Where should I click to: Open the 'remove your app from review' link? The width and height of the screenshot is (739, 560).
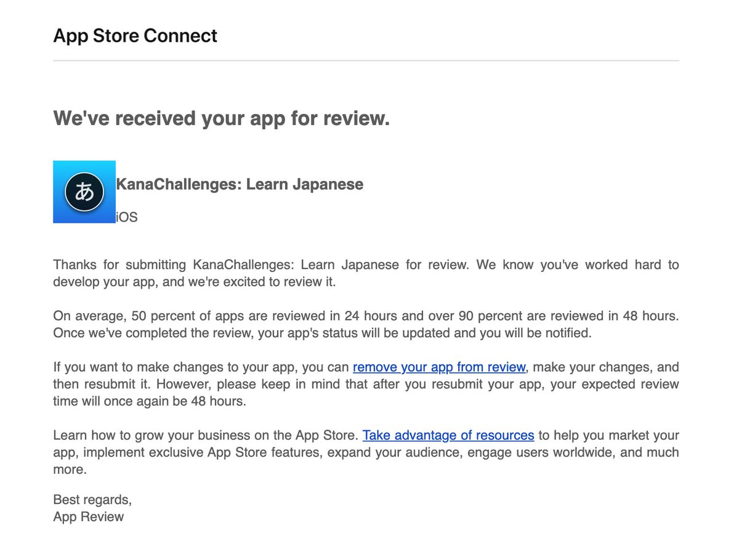[439, 367]
